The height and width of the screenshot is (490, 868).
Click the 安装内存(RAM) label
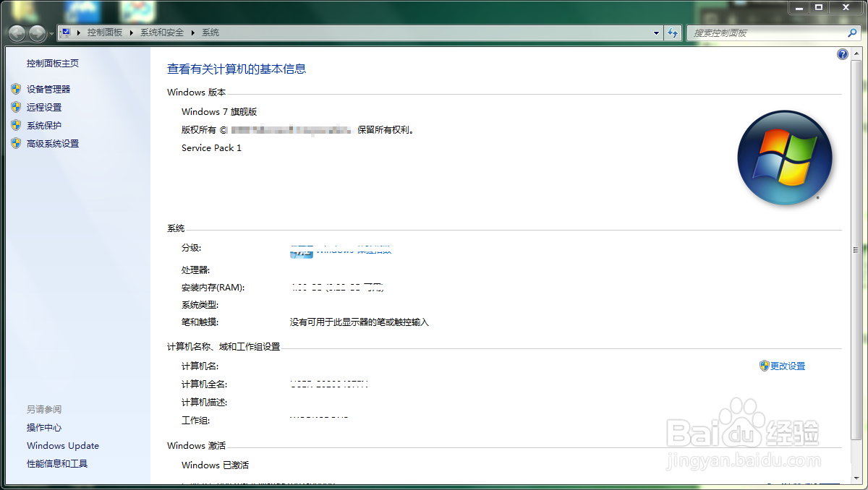click(213, 287)
